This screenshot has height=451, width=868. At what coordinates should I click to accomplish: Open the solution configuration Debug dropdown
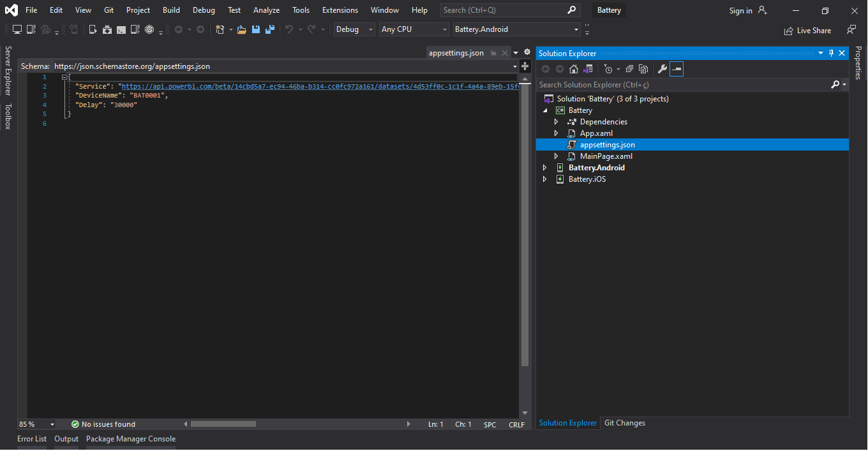pos(354,29)
